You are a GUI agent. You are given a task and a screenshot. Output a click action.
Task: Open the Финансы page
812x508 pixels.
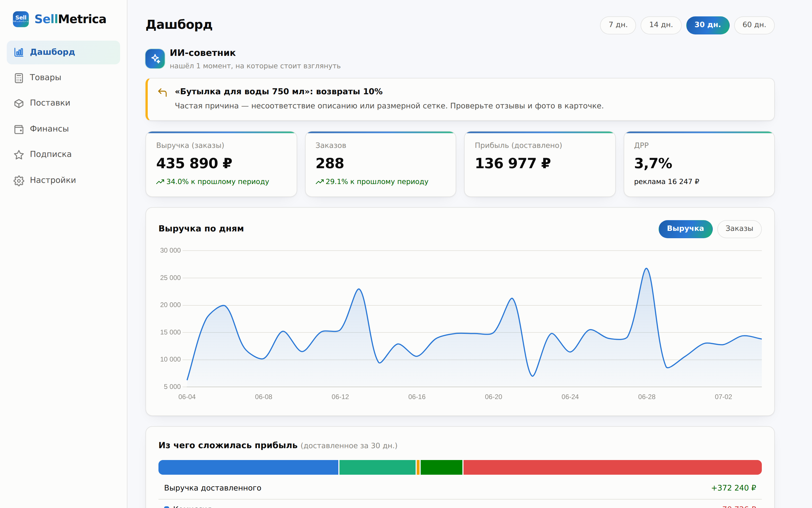(63, 129)
